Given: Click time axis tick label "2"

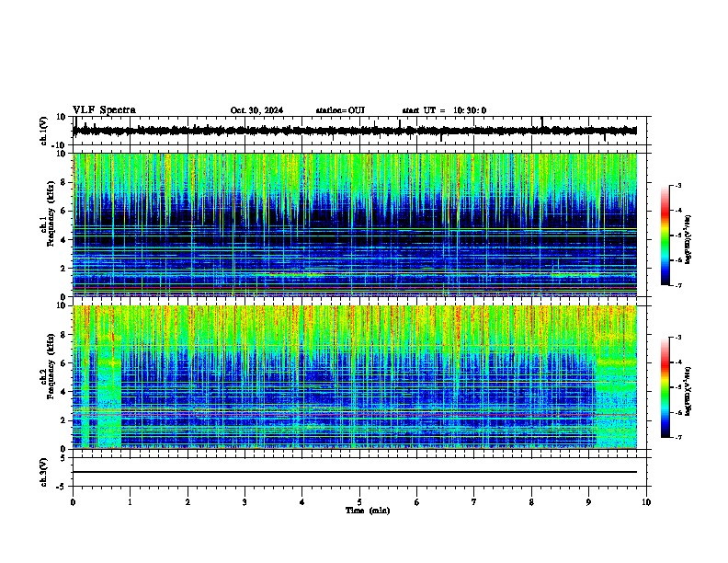Looking at the screenshot, I should pos(188,502).
